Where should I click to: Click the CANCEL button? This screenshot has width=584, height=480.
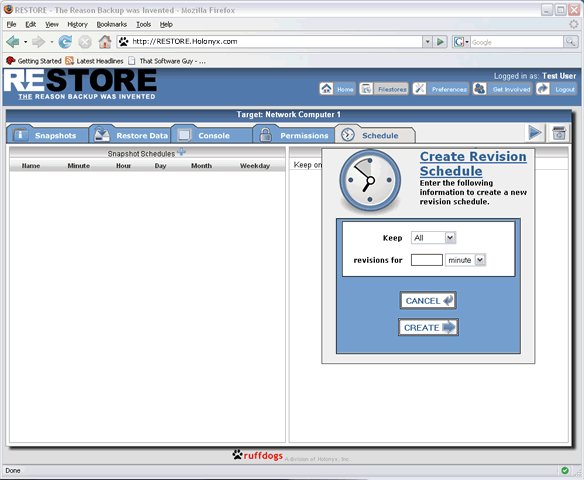[x=428, y=301]
